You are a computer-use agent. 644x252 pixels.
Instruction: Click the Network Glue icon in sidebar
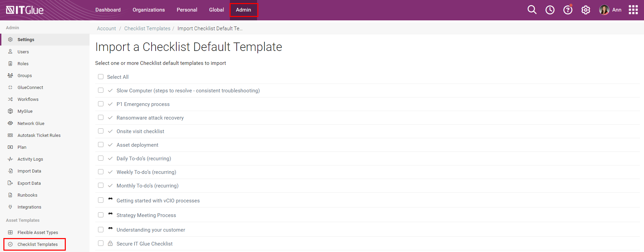click(11, 123)
